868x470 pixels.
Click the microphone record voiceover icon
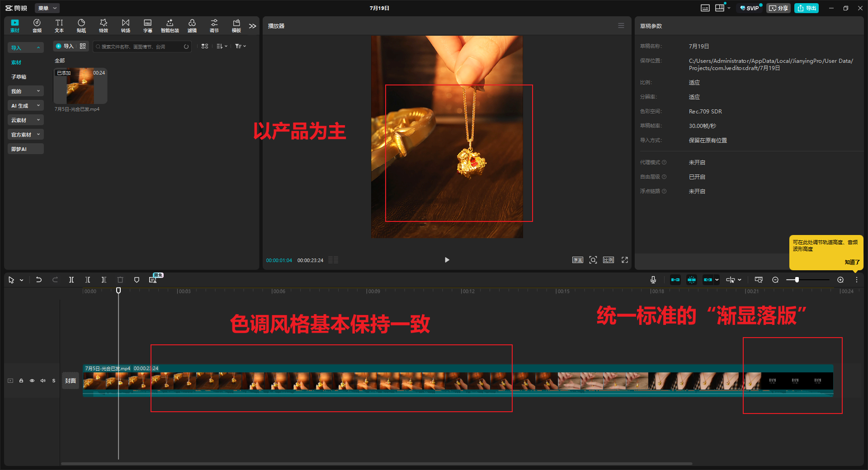click(x=653, y=280)
